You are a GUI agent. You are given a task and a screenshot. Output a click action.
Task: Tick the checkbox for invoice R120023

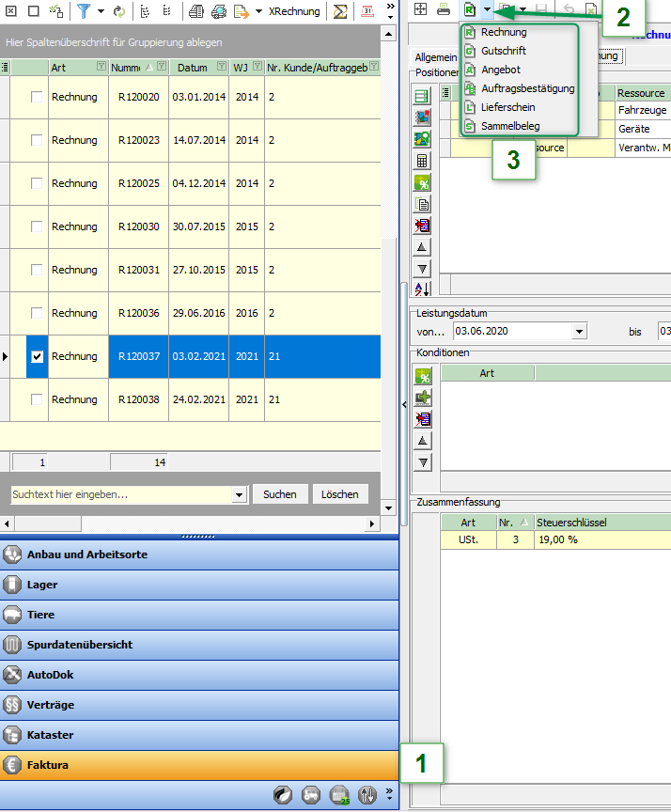(37, 140)
